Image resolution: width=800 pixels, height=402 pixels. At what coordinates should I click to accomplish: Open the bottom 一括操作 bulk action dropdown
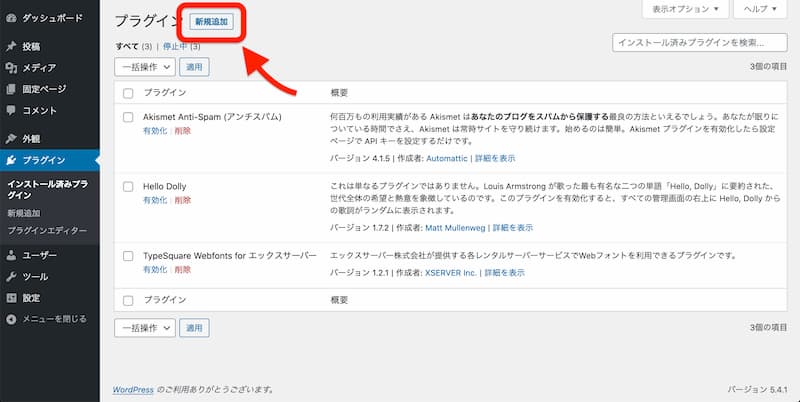pyautogui.click(x=145, y=328)
